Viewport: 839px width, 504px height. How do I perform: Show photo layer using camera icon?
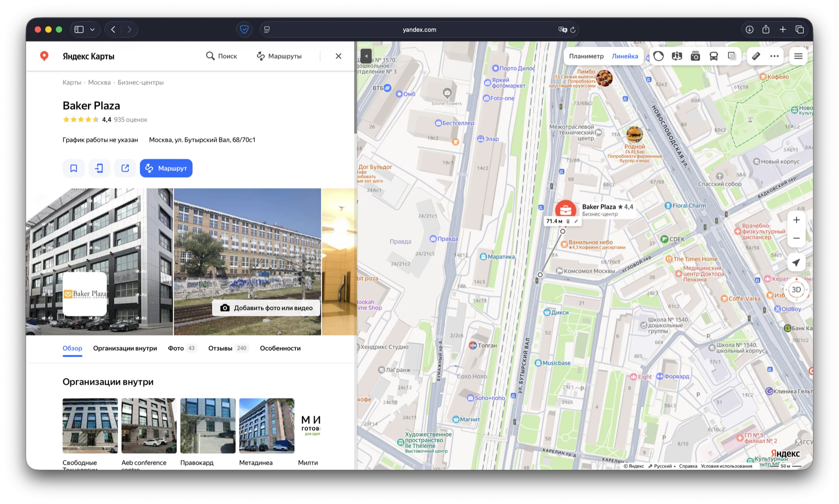[695, 56]
